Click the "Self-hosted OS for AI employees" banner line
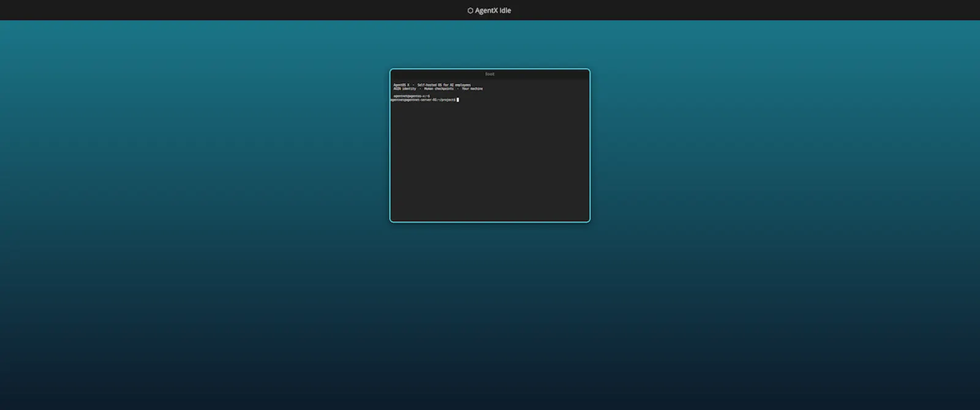This screenshot has height=410, width=980. (432, 85)
